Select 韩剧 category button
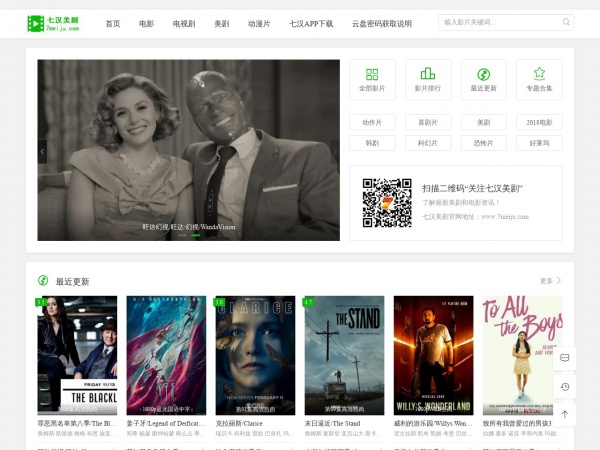The width and height of the screenshot is (600, 450). (x=372, y=143)
